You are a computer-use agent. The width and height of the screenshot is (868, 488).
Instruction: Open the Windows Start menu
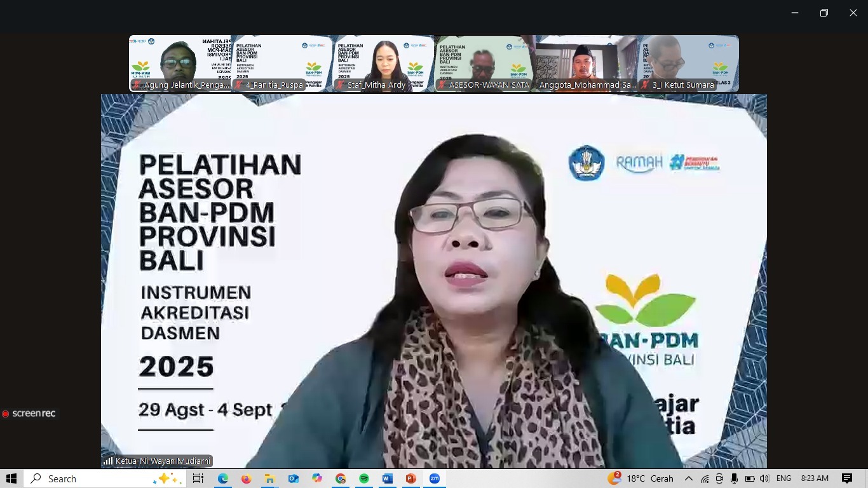point(11,478)
